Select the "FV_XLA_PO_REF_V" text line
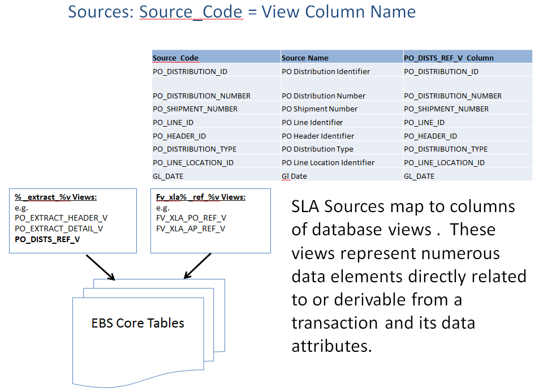The width and height of the screenshot is (543, 392). tap(191, 218)
